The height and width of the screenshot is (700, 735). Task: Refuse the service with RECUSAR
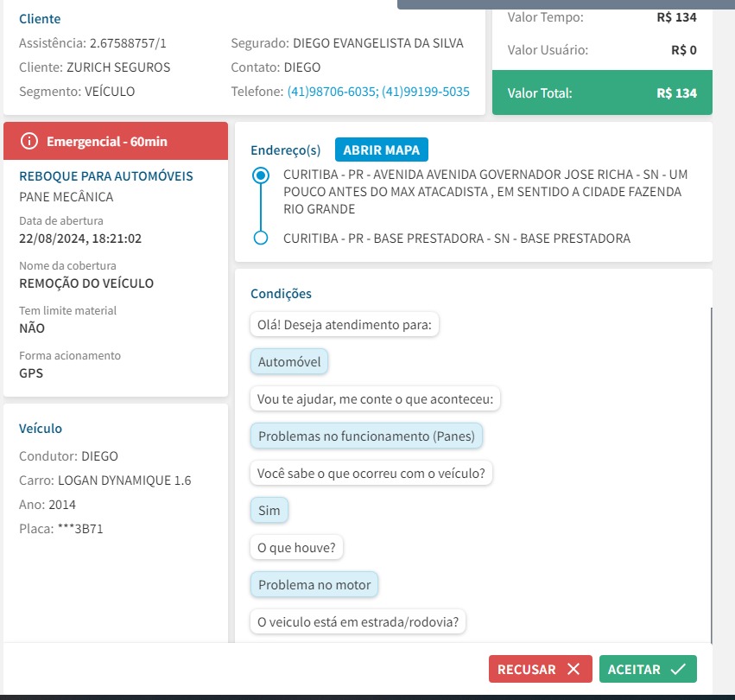[x=540, y=669]
